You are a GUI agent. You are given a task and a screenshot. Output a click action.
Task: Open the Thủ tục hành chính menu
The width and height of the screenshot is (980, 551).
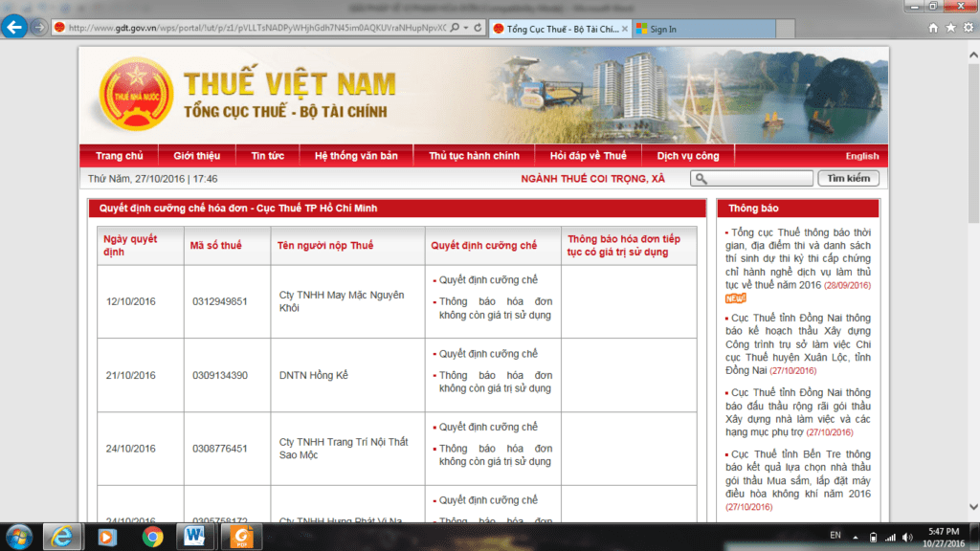pos(474,156)
